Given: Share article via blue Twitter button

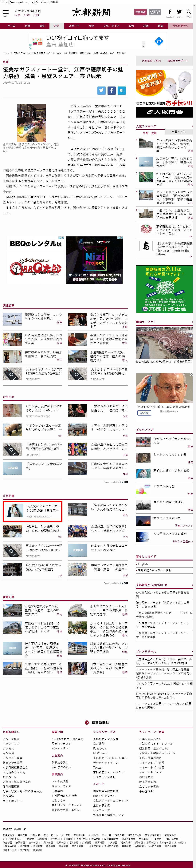Looking at the screenshot, I should [101, 90].
